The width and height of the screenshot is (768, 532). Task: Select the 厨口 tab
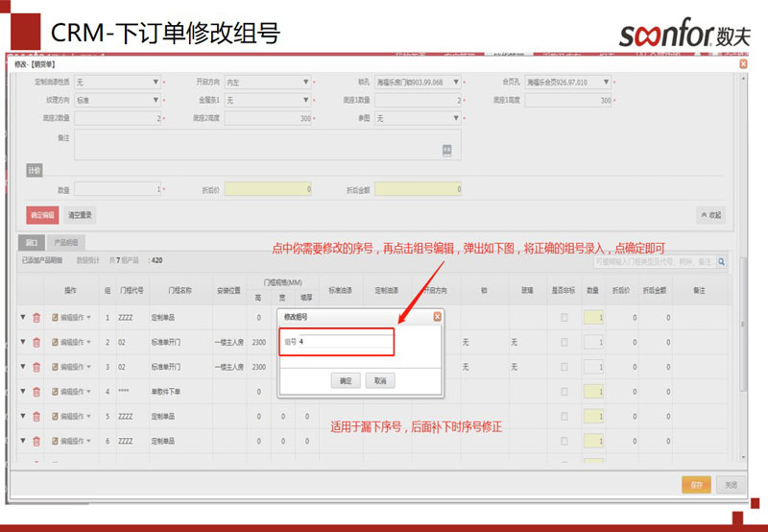coord(32,242)
